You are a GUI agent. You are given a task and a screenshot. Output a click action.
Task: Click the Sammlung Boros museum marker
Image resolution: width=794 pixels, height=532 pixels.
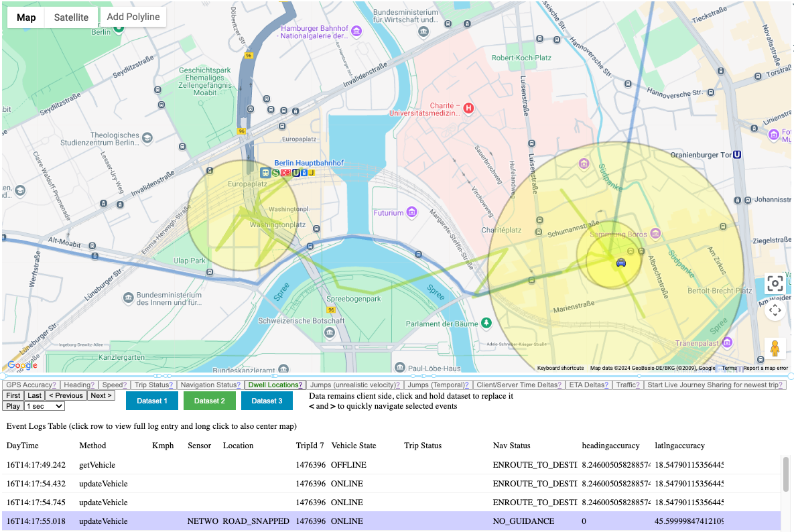[656, 233]
